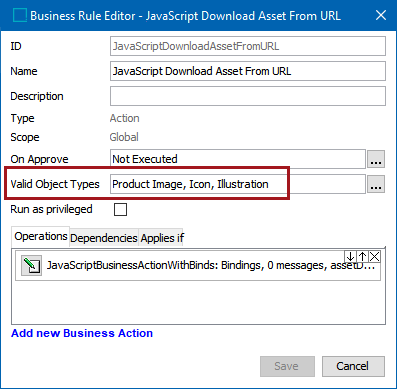Click into the Name text field
This screenshot has width=397, height=389.
248,71
